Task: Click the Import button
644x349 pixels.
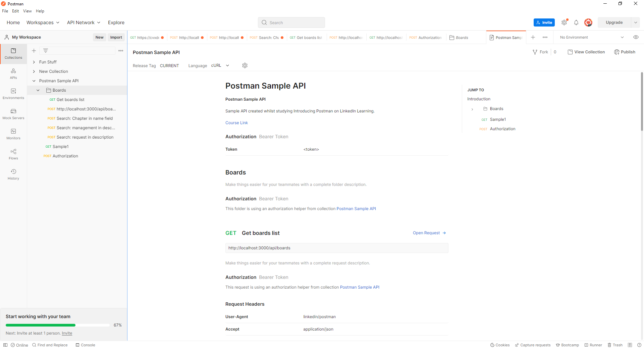Action: 116,37
